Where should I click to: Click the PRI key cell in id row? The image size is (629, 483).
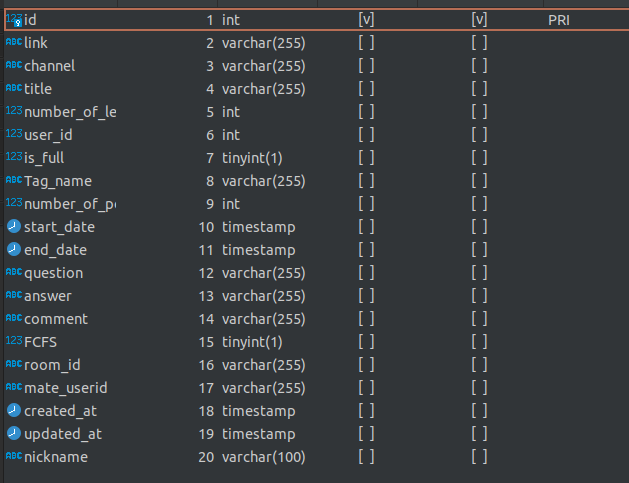coord(559,20)
